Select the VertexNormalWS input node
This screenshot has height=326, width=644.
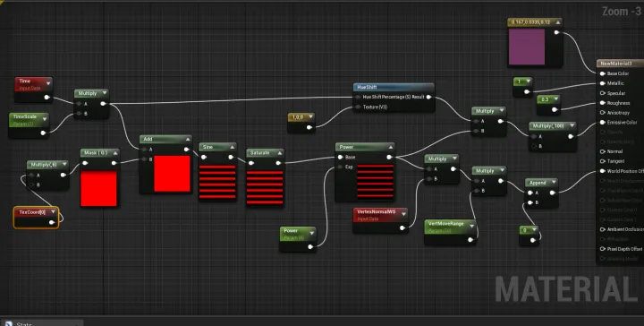[380, 220]
